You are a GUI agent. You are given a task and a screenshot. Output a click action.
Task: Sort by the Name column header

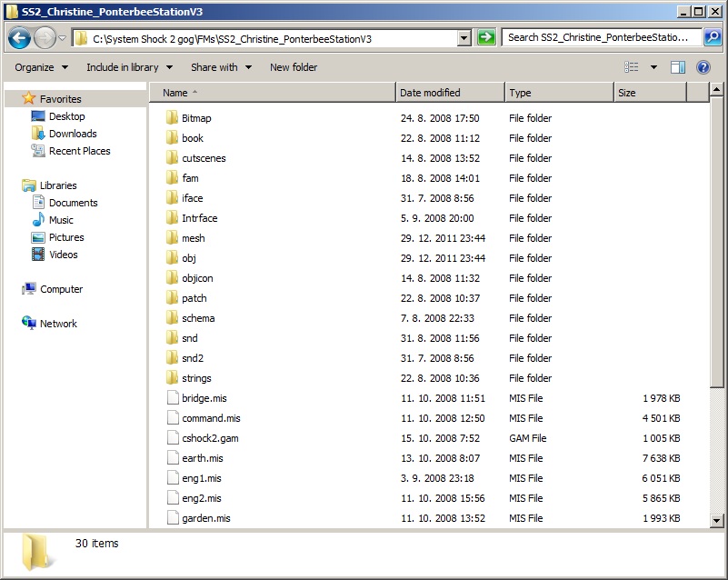point(273,93)
